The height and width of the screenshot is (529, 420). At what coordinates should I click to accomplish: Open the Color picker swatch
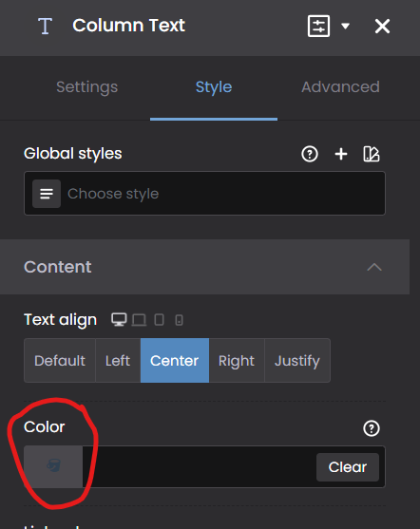click(x=53, y=466)
